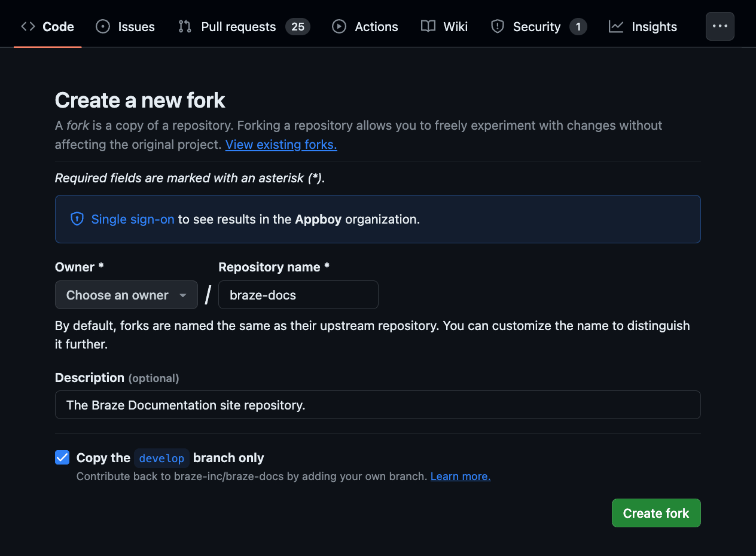Viewport: 756px width, 556px height.
Task: Click the Pull requests branch icon
Action: pos(185,26)
